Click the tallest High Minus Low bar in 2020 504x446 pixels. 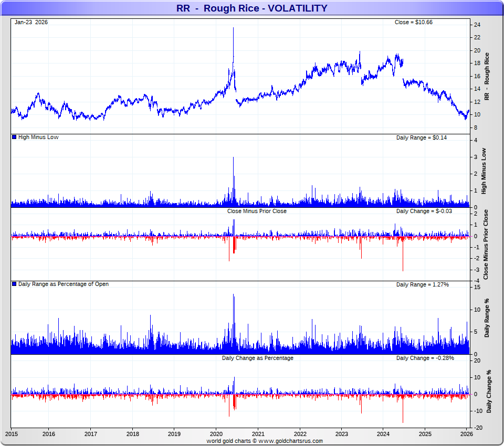click(233, 182)
